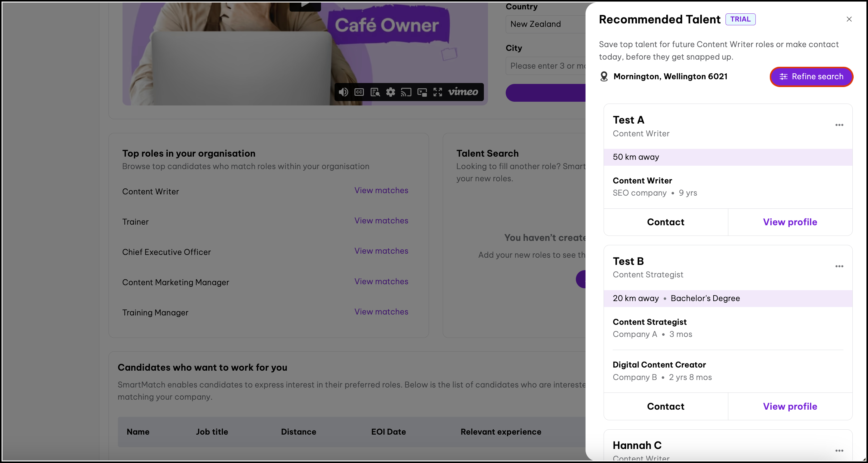This screenshot has height=463, width=868.
Task: Open Test B three-dot menu
Action: pyautogui.click(x=839, y=266)
